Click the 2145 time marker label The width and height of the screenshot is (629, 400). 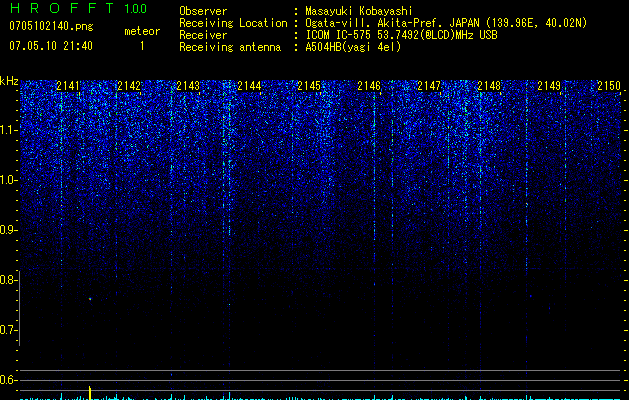(309, 86)
